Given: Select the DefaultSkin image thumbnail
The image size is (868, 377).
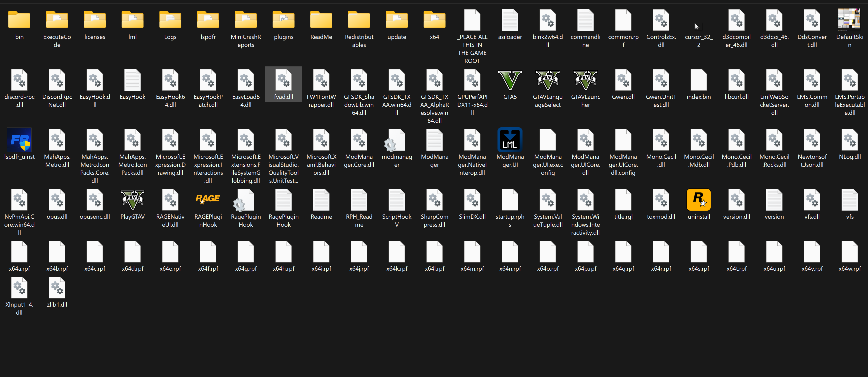Looking at the screenshot, I should click(x=849, y=19).
